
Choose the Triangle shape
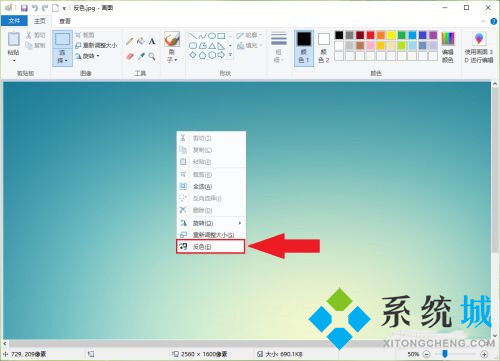212,45
